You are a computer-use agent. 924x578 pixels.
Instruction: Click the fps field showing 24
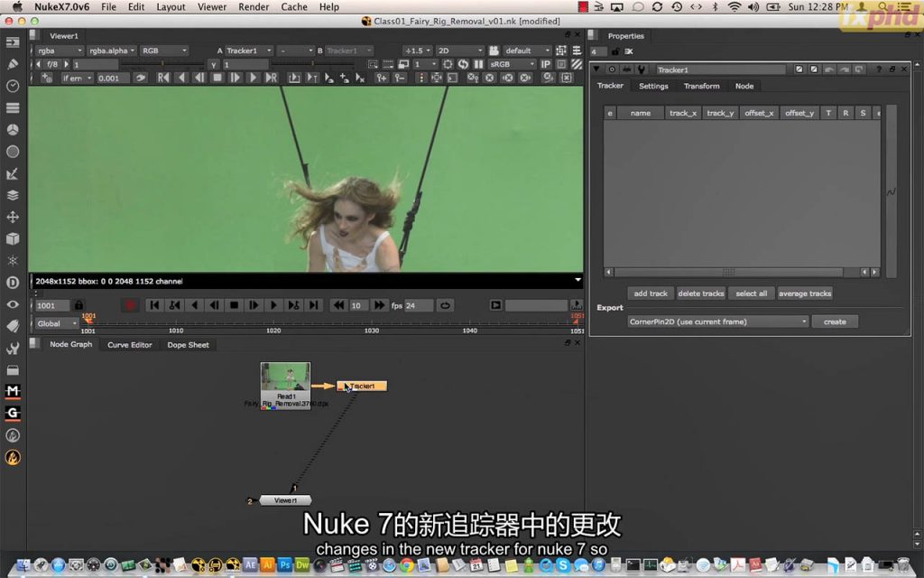coord(418,305)
